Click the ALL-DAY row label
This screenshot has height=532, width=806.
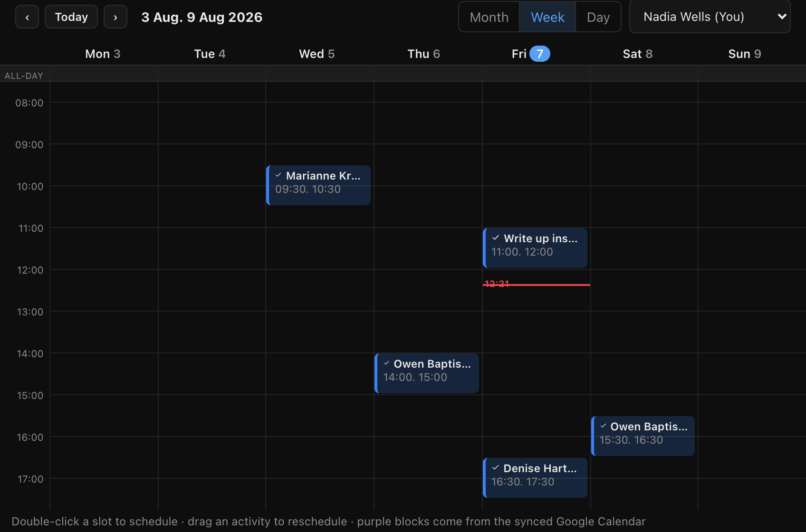24,76
